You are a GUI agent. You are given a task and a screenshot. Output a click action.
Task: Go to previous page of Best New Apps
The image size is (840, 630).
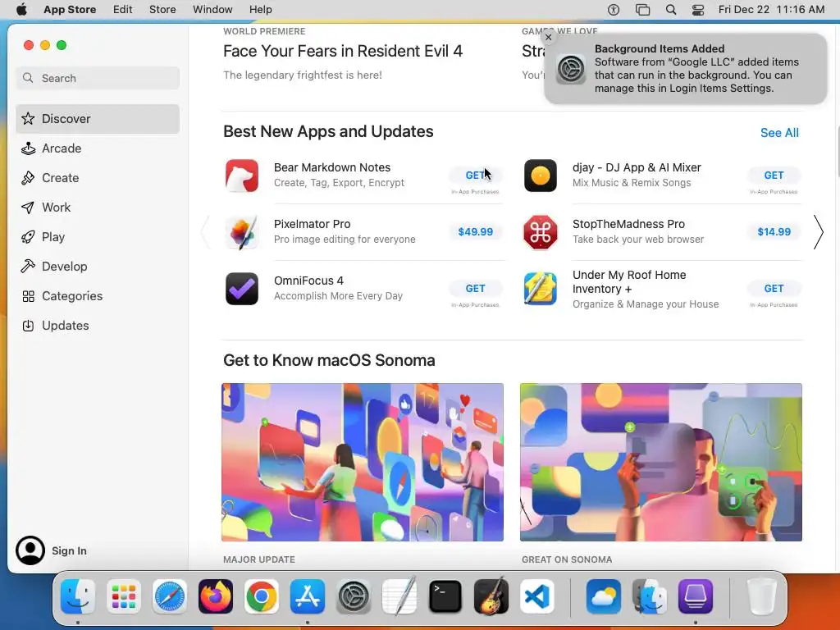coord(205,232)
